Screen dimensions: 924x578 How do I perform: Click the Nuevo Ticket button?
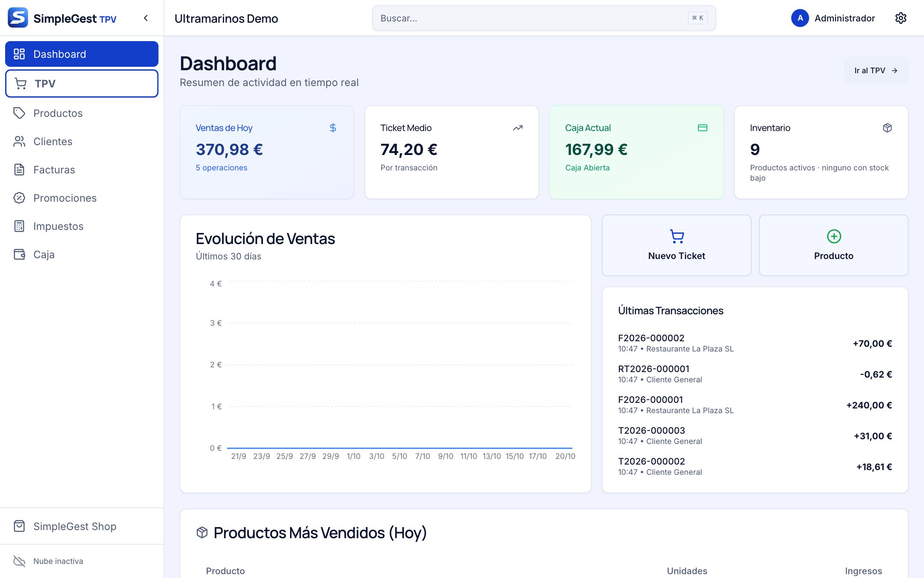[676, 245]
